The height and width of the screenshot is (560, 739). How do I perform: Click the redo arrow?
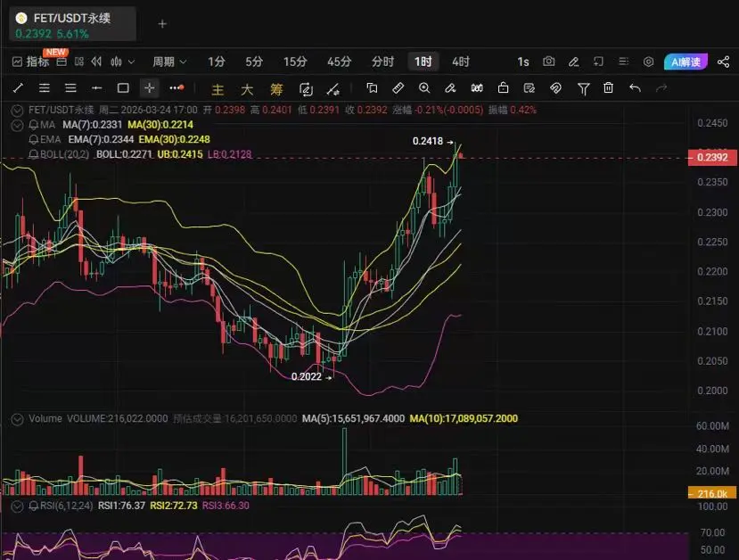[x=661, y=87]
